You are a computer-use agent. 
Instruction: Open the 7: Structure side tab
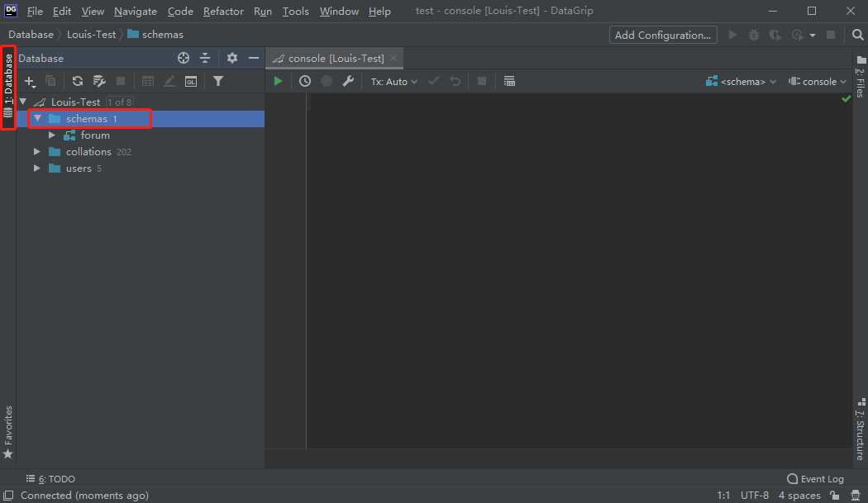click(x=861, y=429)
